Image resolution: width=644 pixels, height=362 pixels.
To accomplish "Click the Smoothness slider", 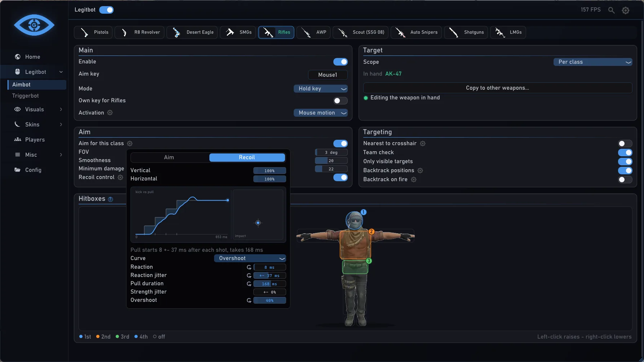I will tap(331, 161).
